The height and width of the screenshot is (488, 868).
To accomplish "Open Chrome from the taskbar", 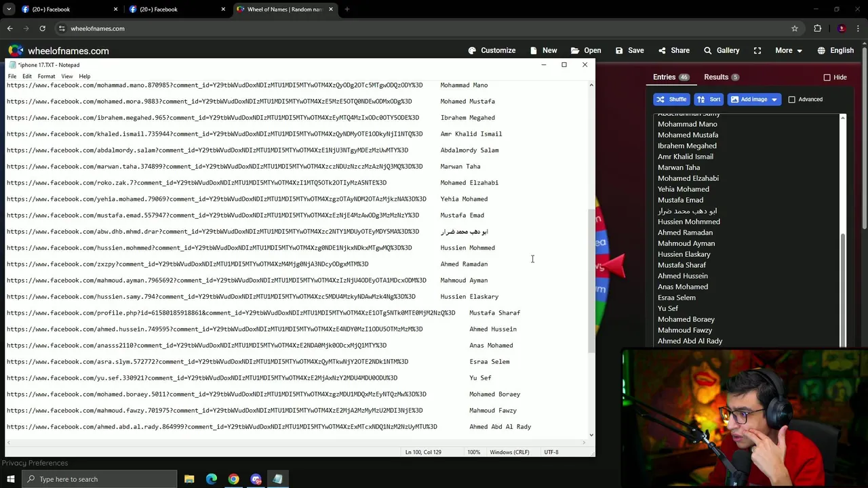I will (x=233, y=479).
